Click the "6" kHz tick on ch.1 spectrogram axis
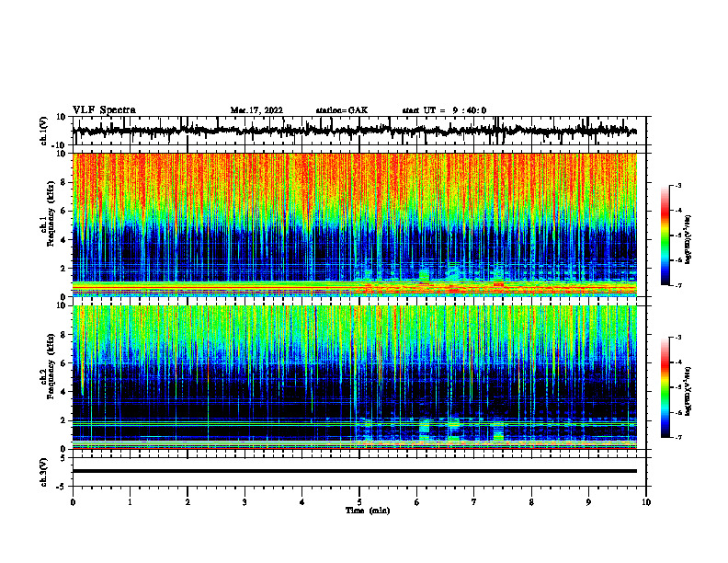This screenshot has width=728, height=563. pyautogui.click(x=64, y=212)
